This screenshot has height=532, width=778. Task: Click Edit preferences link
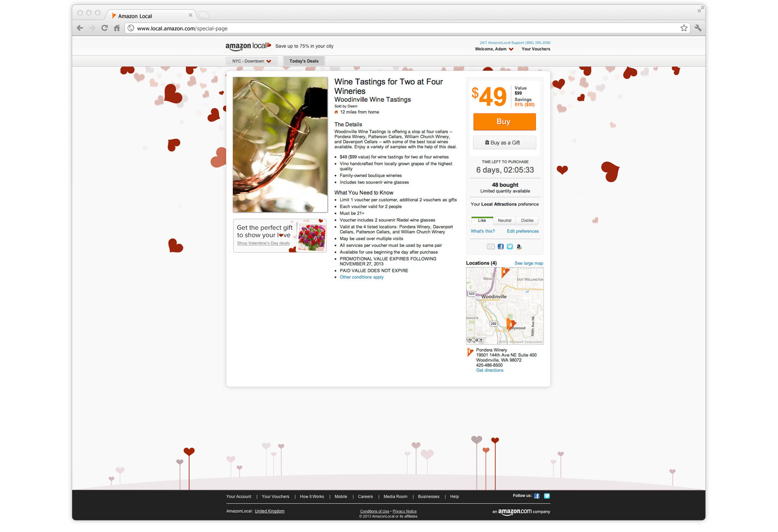pyautogui.click(x=523, y=231)
